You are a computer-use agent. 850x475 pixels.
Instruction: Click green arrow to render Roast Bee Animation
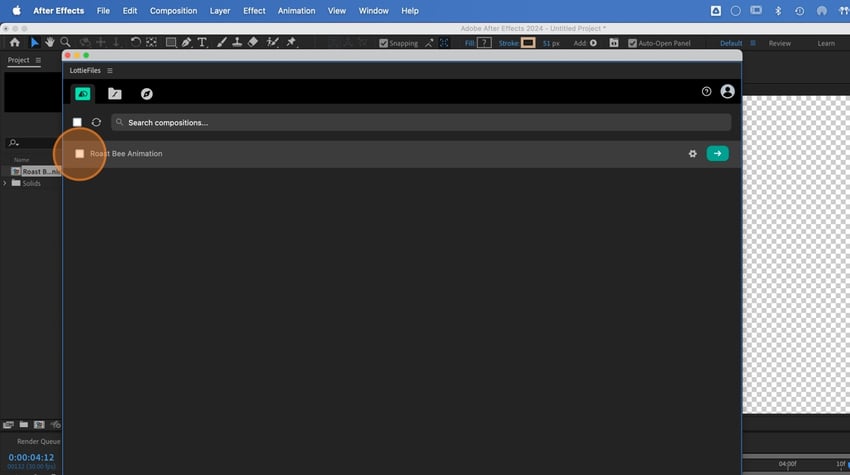click(x=717, y=153)
